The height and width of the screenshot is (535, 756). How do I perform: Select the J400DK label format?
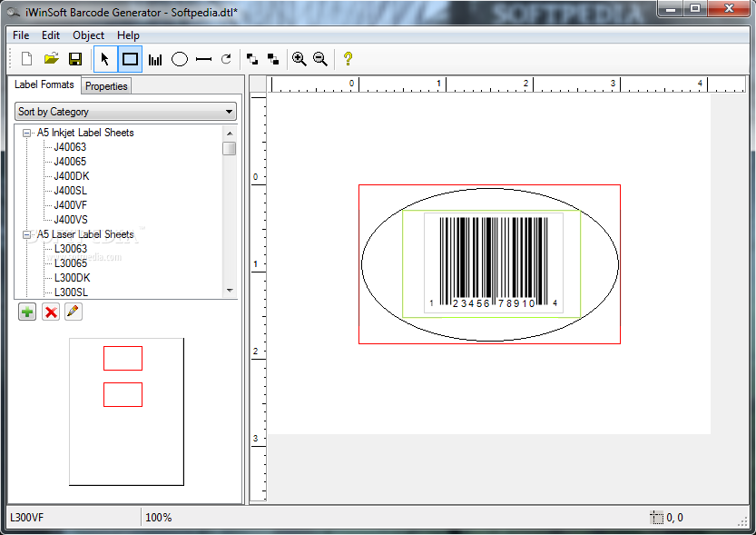point(72,176)
